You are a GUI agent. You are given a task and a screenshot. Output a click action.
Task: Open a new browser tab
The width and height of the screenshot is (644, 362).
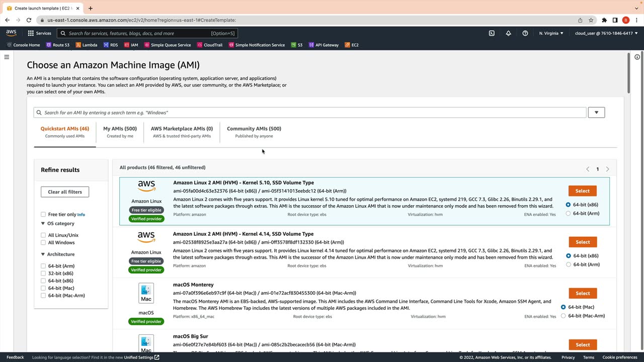pos(91,8)
